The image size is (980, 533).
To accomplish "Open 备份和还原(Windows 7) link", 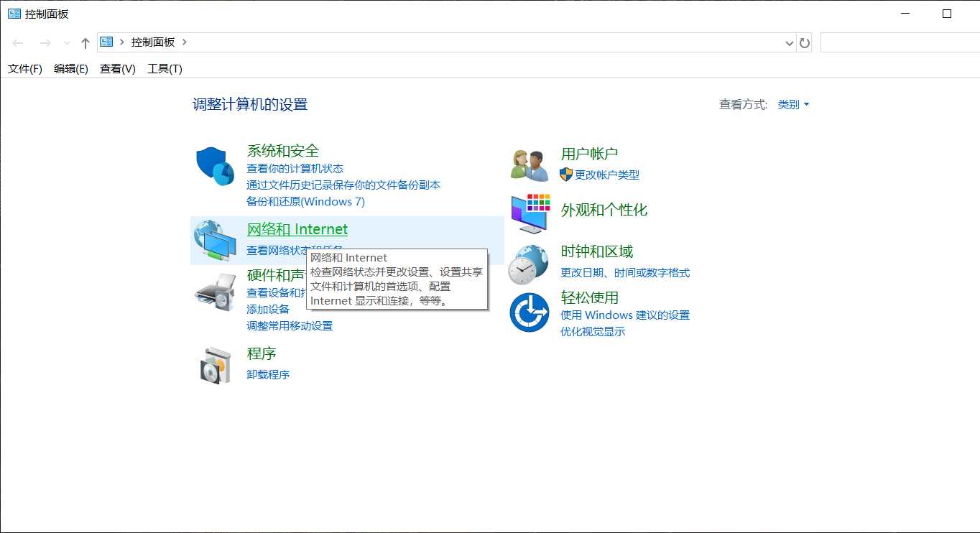I will pyautogui.click(x=305, y=201).
